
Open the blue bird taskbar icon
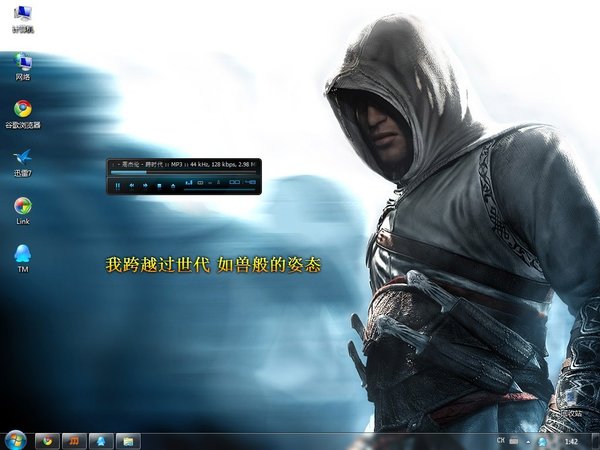tap(100, 440)
